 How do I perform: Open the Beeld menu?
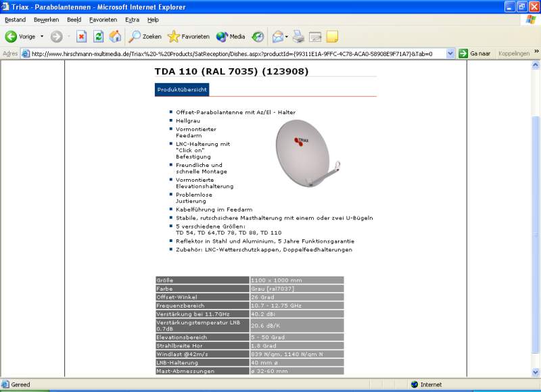click(x=74, y=20)
